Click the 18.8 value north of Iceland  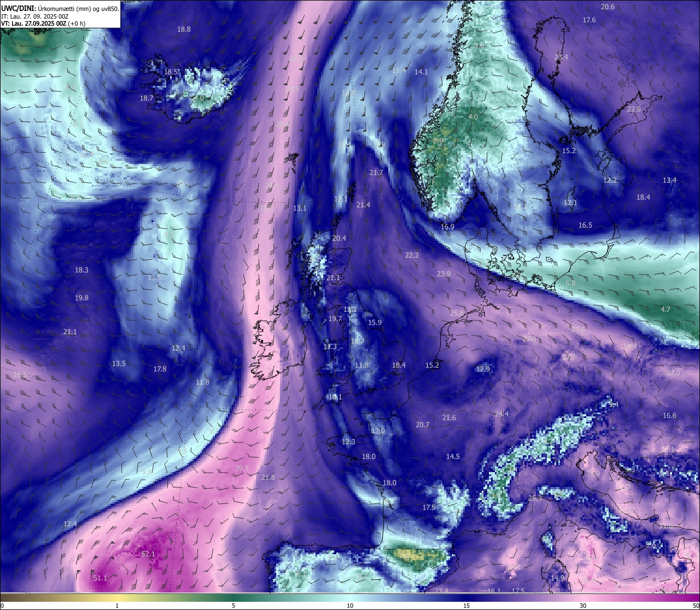click(x=184, y=30)
